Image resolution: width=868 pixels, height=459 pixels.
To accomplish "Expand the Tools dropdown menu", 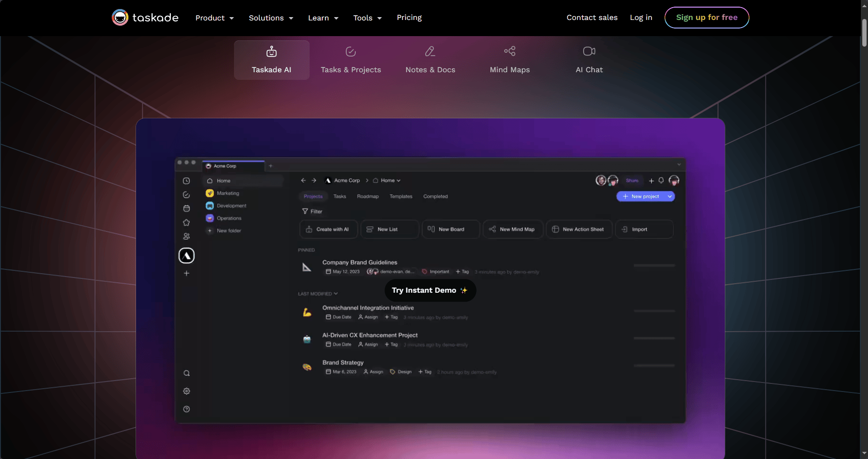I will 367,18.
